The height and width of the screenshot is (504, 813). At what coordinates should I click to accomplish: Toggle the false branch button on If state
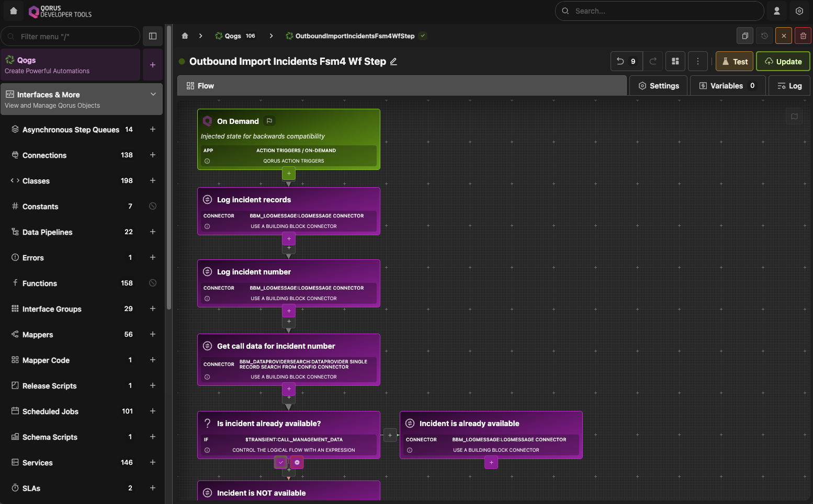pos(297,462)
